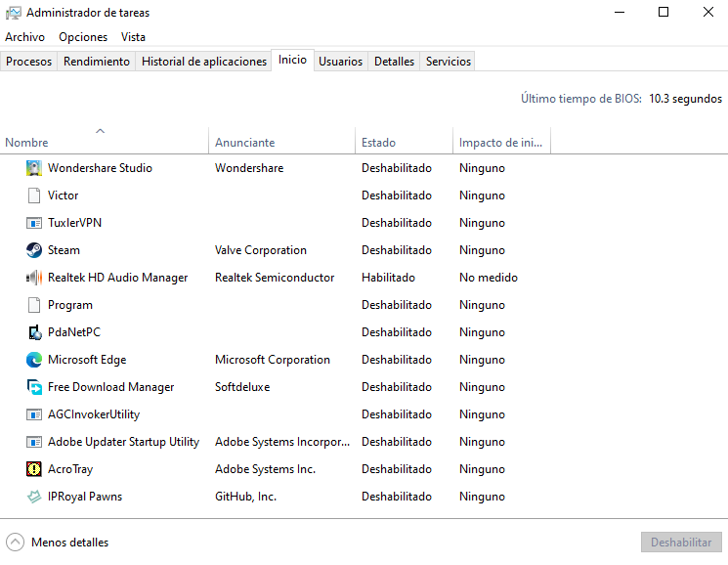The height and width of the screenshot is (565, 728).
Task: Click the PdaNetPC icon
Action: pos(34,332)
